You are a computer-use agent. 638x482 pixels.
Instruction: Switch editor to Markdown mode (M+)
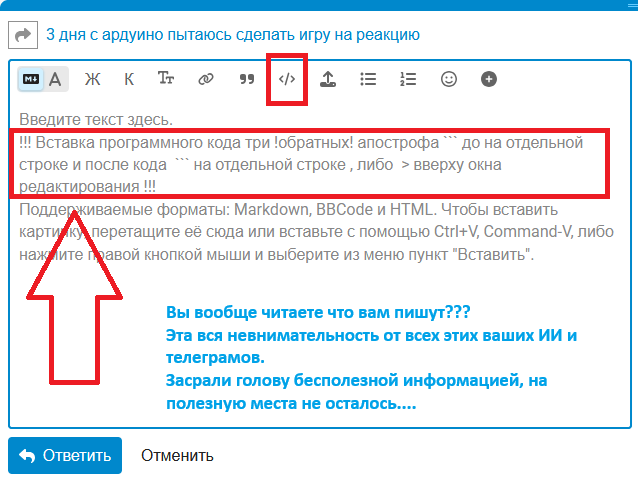tap(31, 79)
